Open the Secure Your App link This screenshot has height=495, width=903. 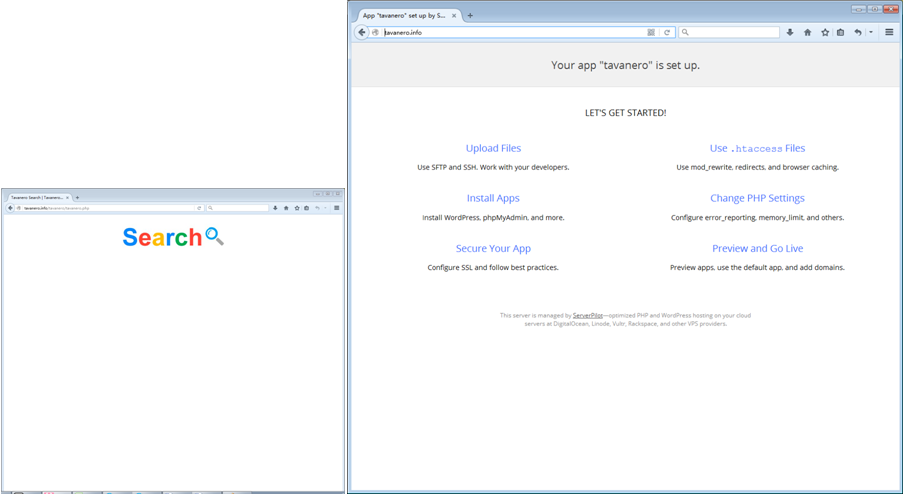coord(494,248)
